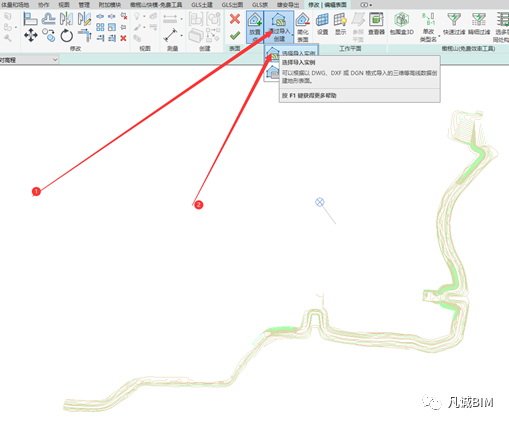Click the Quick Filter tool
Image resolution: width=509 pixels, height=424 pixels.
454,23
